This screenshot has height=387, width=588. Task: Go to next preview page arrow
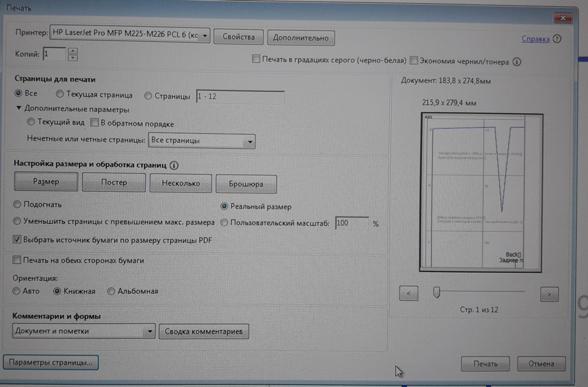click(549, 294)
